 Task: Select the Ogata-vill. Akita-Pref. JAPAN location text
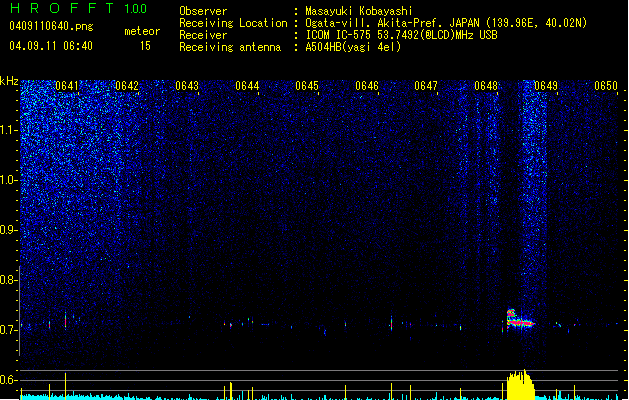click(x=446, y=23)
